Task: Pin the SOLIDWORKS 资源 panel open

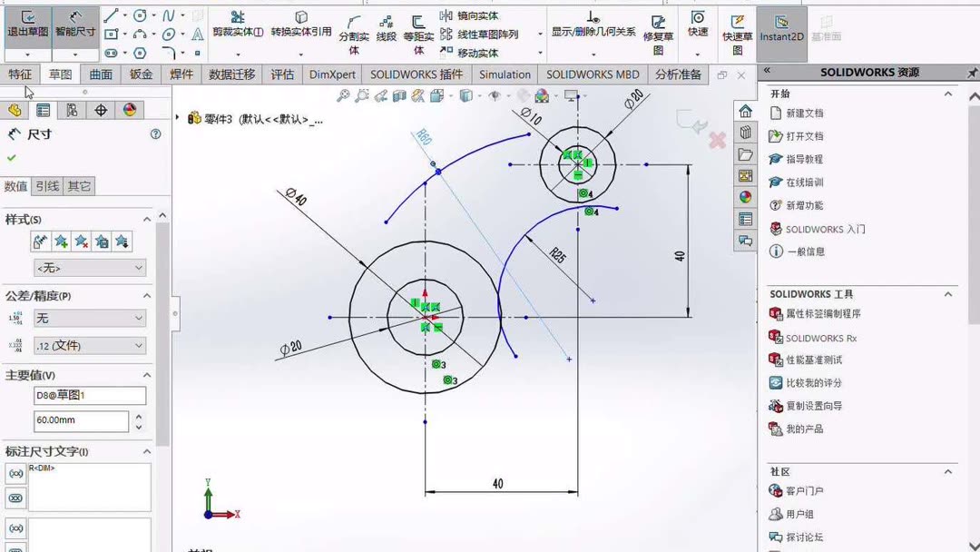Action: click(x=975, y=71)
